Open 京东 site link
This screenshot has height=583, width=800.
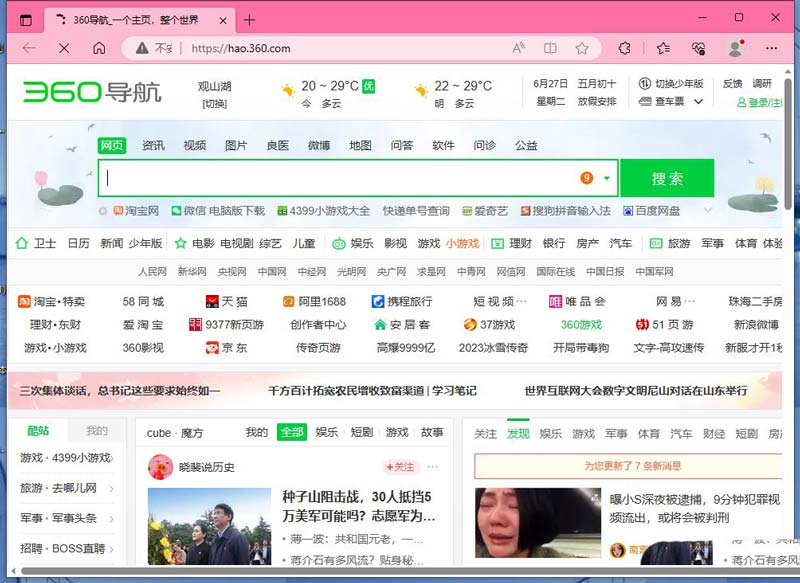(x=227, y=348)
